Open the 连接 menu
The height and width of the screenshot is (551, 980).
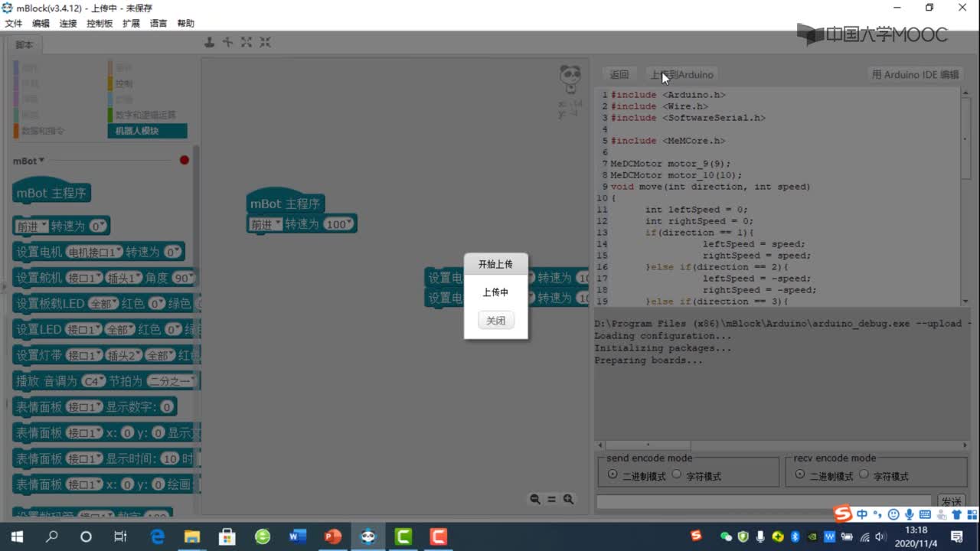point(68,24)
